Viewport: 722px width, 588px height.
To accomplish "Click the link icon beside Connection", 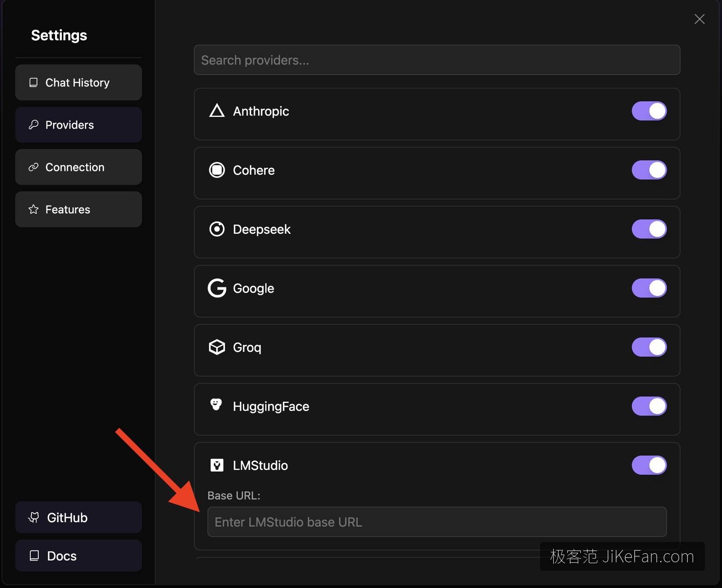I will click(33, 167).
